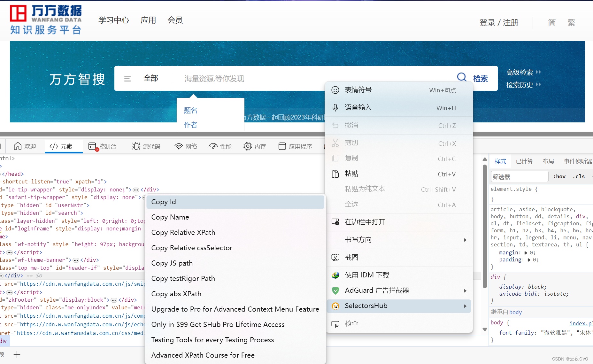Open 学习中心 navigation link
The image size is (593, 364).
coord(114,20)
